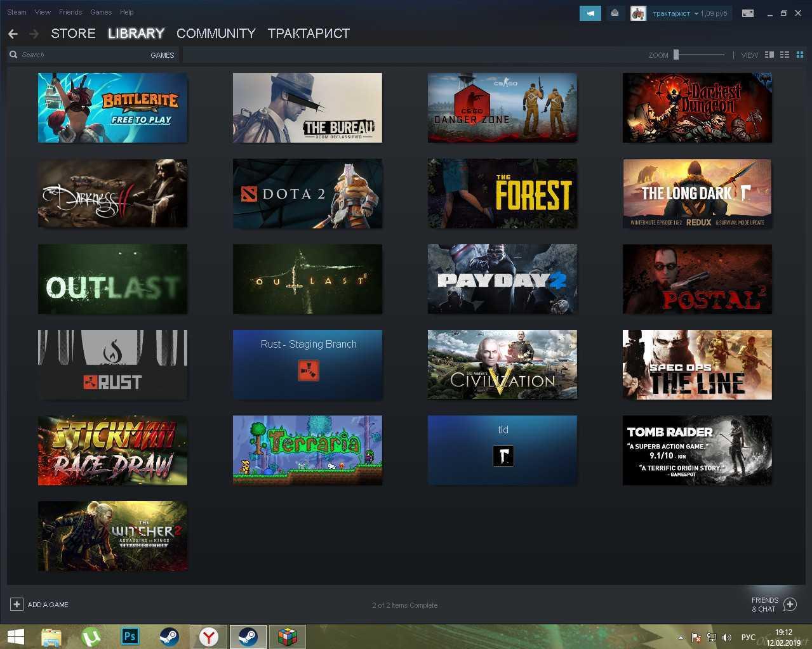Select the Rust game tile
Screen dimensions: 812x649
coord(112,365)
